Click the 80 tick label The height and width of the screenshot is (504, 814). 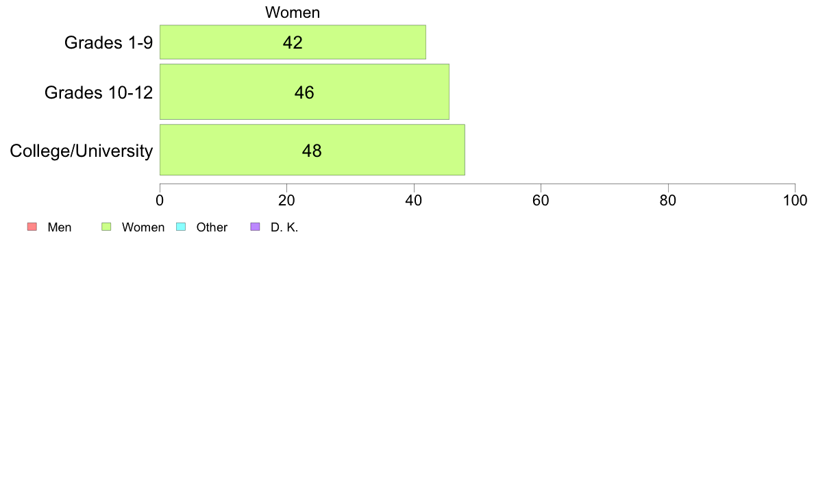(x=668, y=201)
